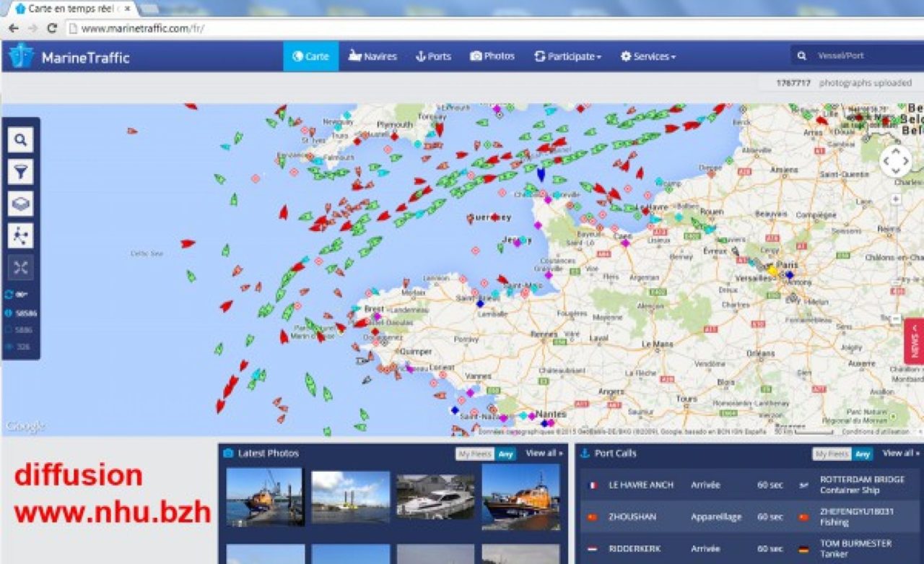Screen dimensions: 924x564
Task: Click the magnifier icon in Vessel/Port search
Action: [x=802, y=56]
